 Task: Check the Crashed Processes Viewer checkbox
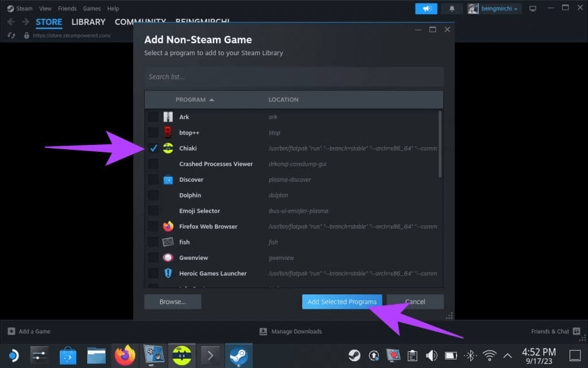[153, 164]
